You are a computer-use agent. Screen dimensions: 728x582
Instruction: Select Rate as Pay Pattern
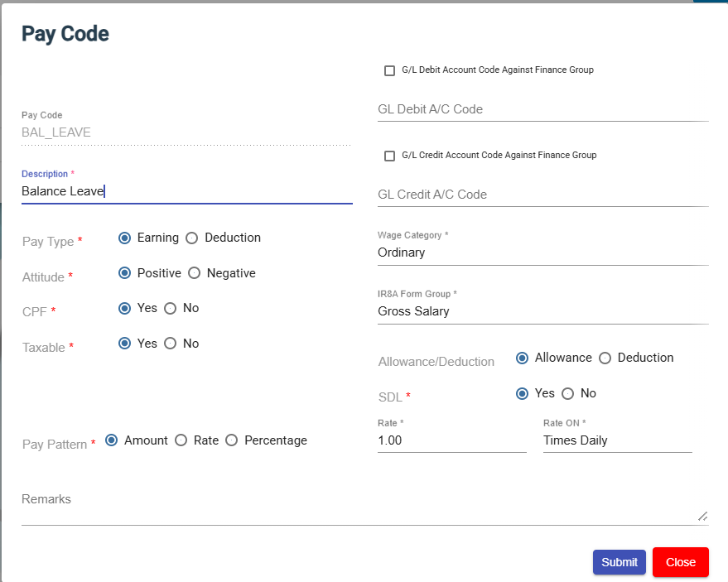point(181,440)
